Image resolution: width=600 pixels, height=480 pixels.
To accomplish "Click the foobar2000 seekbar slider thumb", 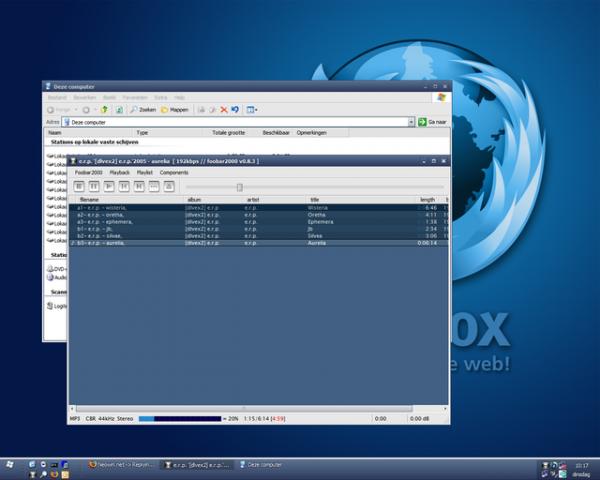I will click(x=240, y=187).
